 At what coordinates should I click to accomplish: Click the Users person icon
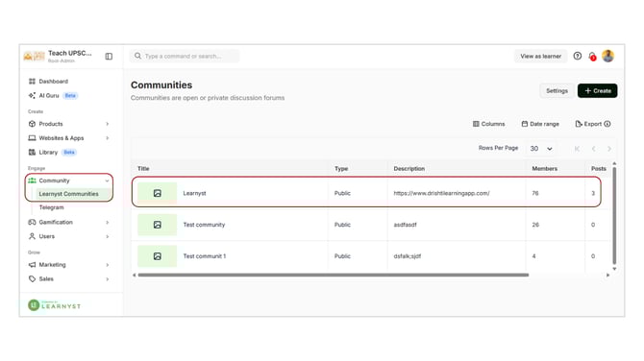tap(32, 236)
